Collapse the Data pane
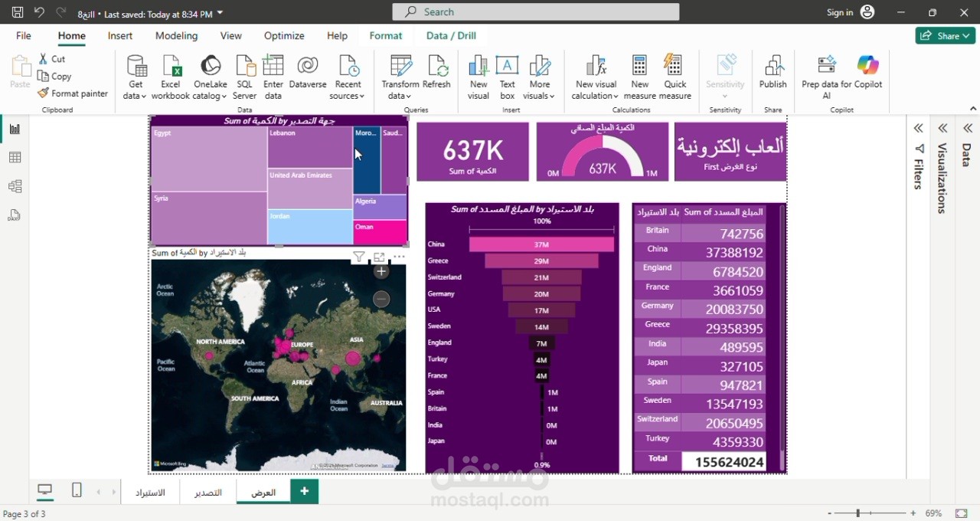Screen dimensions: 980x521 [x=967, y=128]
